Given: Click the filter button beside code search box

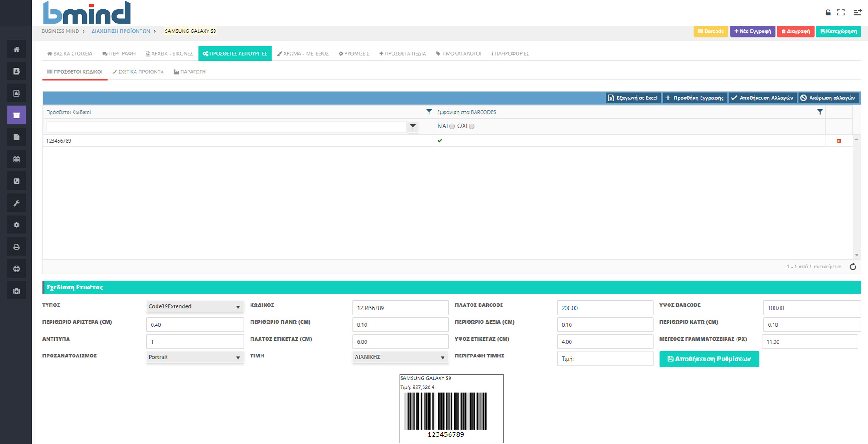Looking at the screenshot, I should 413,127.
